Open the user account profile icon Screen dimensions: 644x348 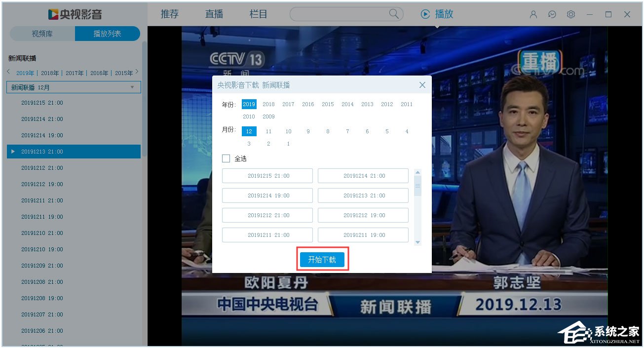[532, 14]
